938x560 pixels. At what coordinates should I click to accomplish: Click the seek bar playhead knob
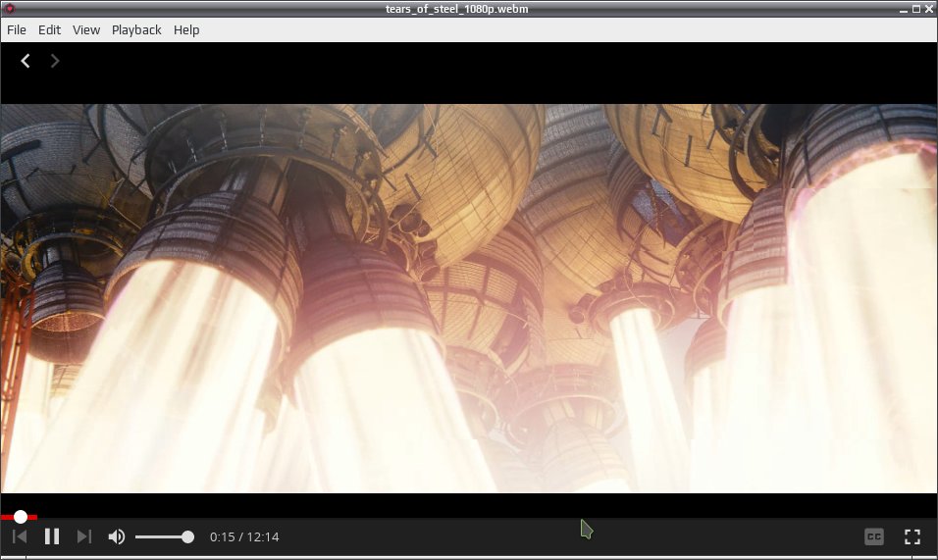(x=21, y=517)
